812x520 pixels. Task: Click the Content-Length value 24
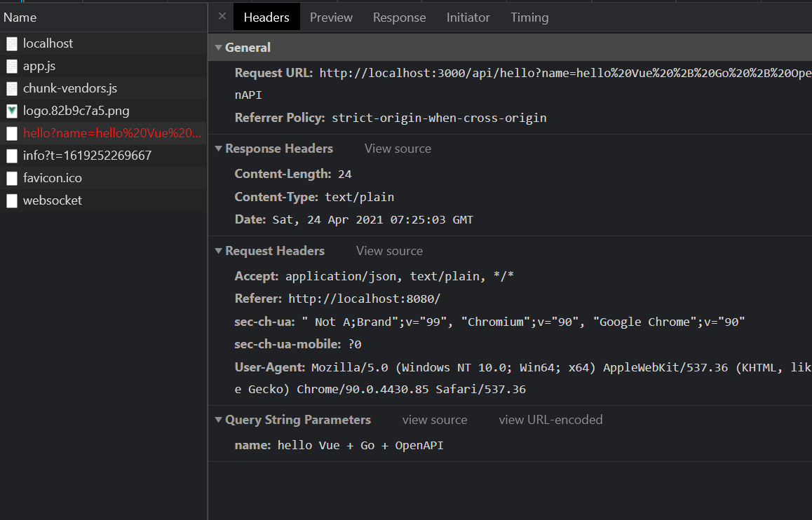coord(345,175)
